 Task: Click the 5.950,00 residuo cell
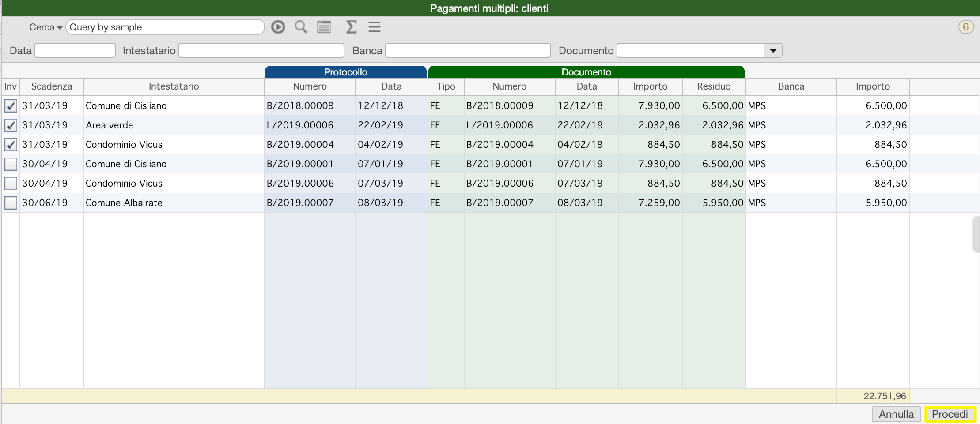click(714, 203)
